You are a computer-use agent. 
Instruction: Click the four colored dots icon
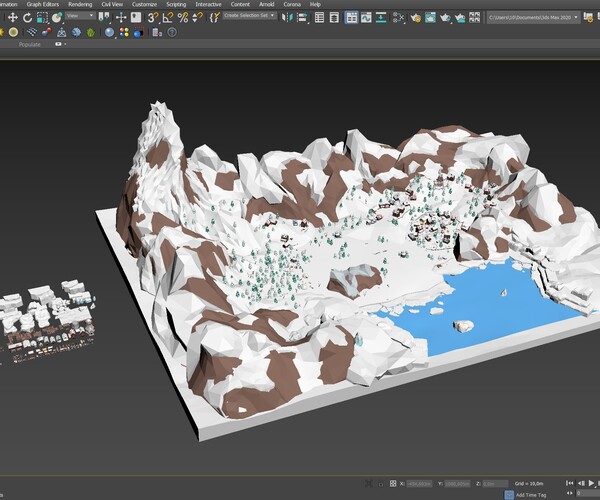(x=124, y=33)
